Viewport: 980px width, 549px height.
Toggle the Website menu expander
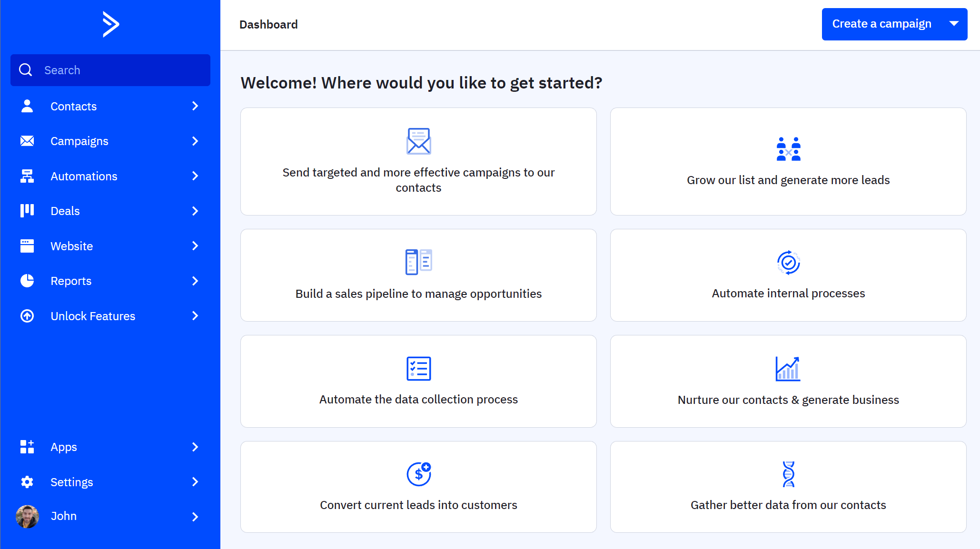pos(196,245)
